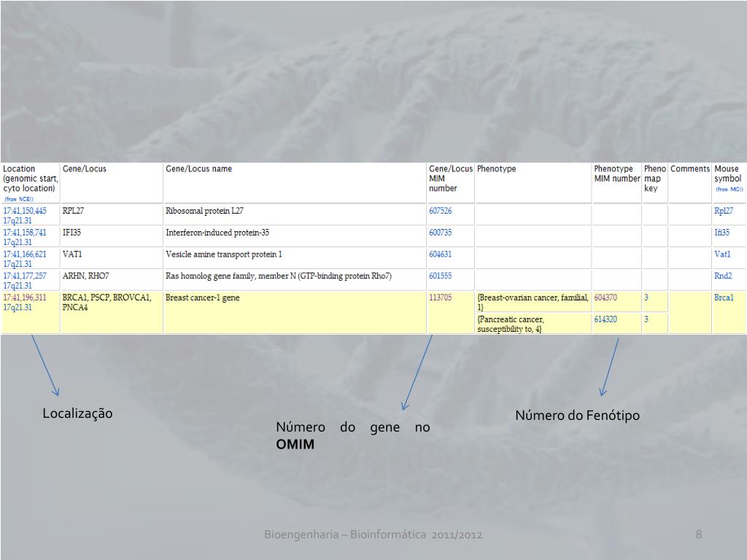Open the Brca1 mouse symbol link

coord(724,297)
